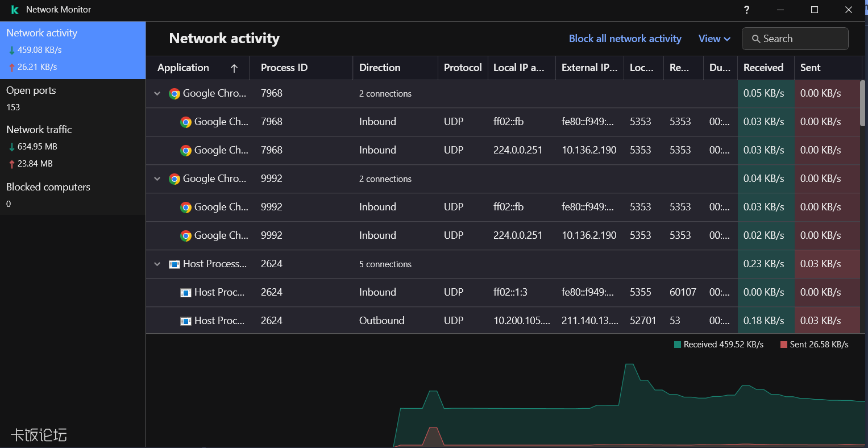The image size is (868, 448).
Task: Sort by the Protocol column header
Action: click(x=463, y=68)
